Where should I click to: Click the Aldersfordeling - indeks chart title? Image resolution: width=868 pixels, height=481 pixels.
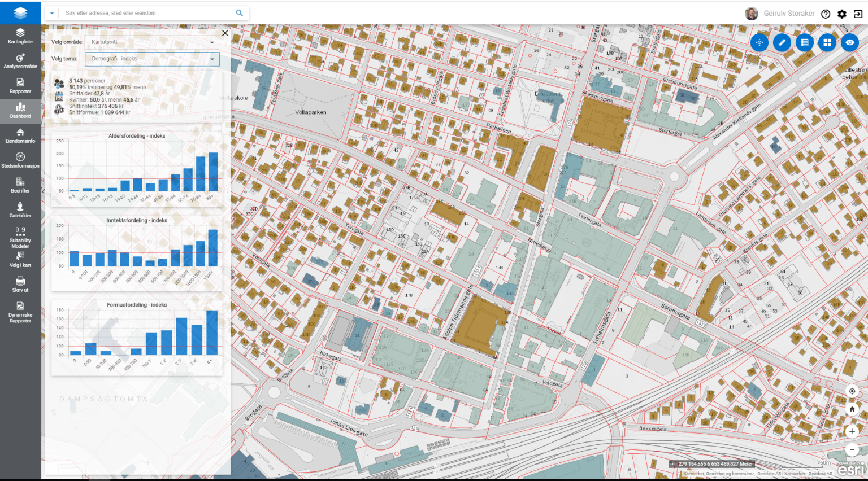pyautogui.click(x=137, y=136)
